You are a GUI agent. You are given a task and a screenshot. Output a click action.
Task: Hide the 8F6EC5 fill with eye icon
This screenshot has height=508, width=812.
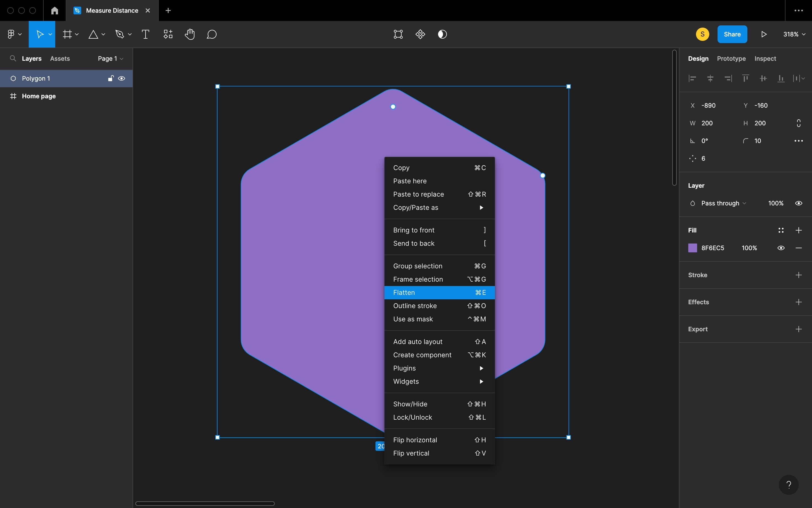click(x=781, y=248)
